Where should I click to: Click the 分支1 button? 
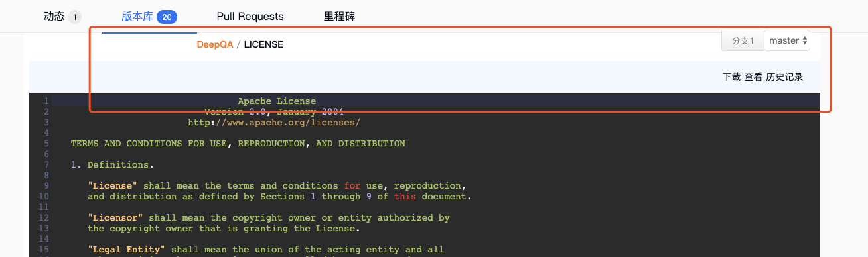(743, 40)
